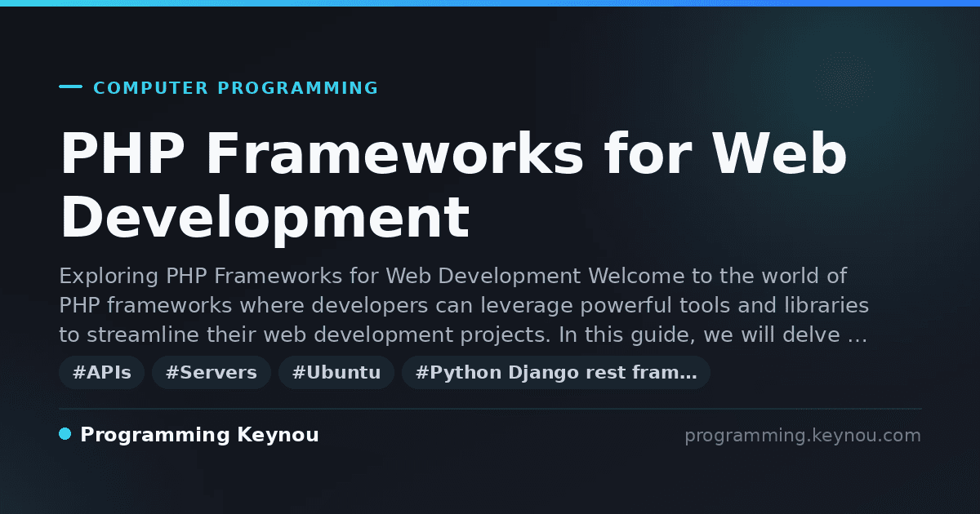Open the PHP Frameworks for Web Development title
The height and width of the screenshot is (514, 980).
(x=453, y=186)
